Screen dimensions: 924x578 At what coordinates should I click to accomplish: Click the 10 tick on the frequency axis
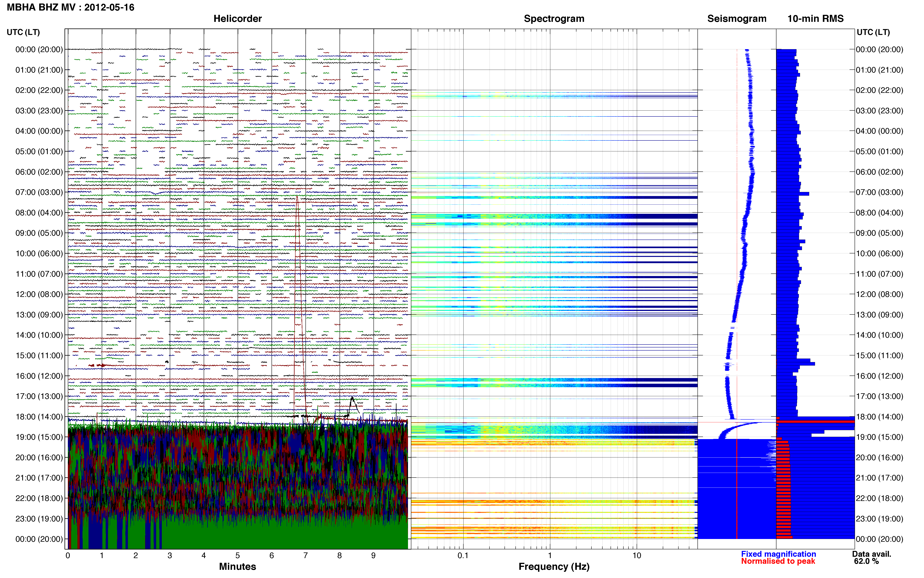click(636, 555)
